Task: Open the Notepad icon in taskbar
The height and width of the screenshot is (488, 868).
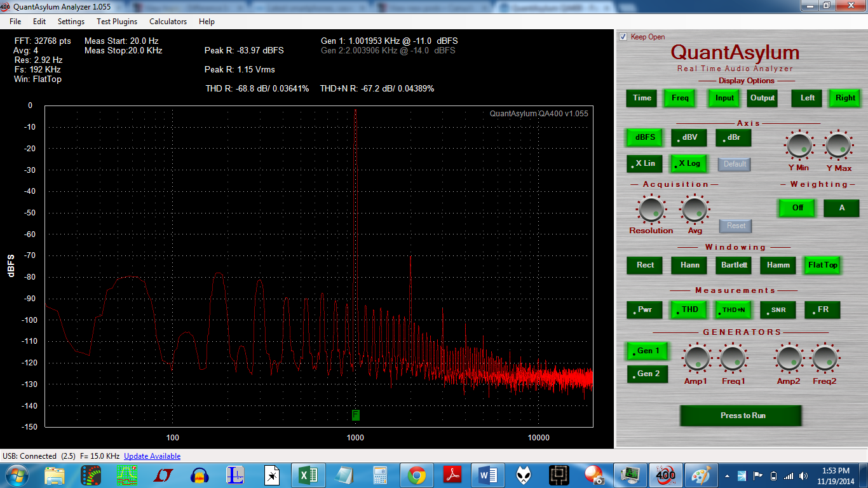Action: tap(344, 475)
